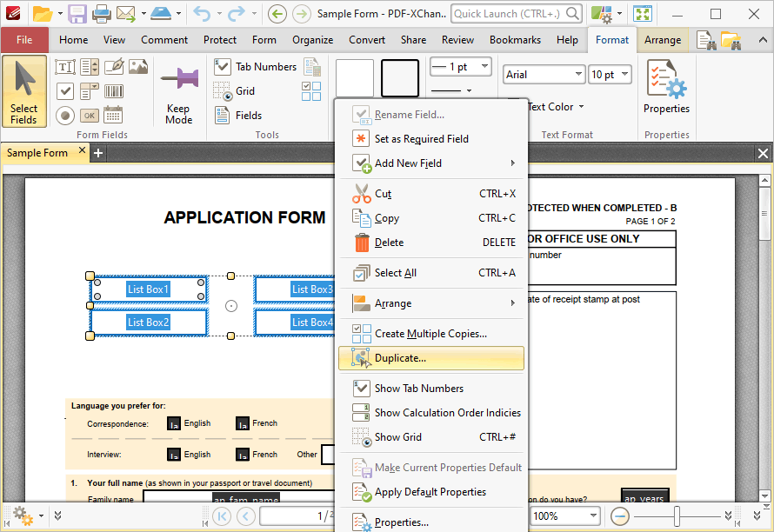The height and width of the screenshot is (532, 774).
Task: Click the Date field tool icon
Action: click(x=114, y=116)
